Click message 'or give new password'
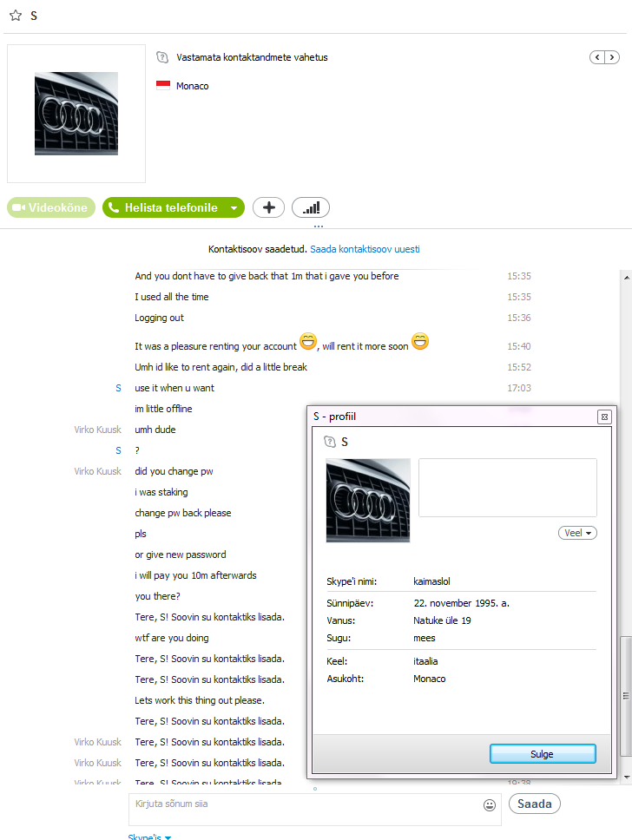The width and height of the screenshot is (632, 840). coord(180,555)
